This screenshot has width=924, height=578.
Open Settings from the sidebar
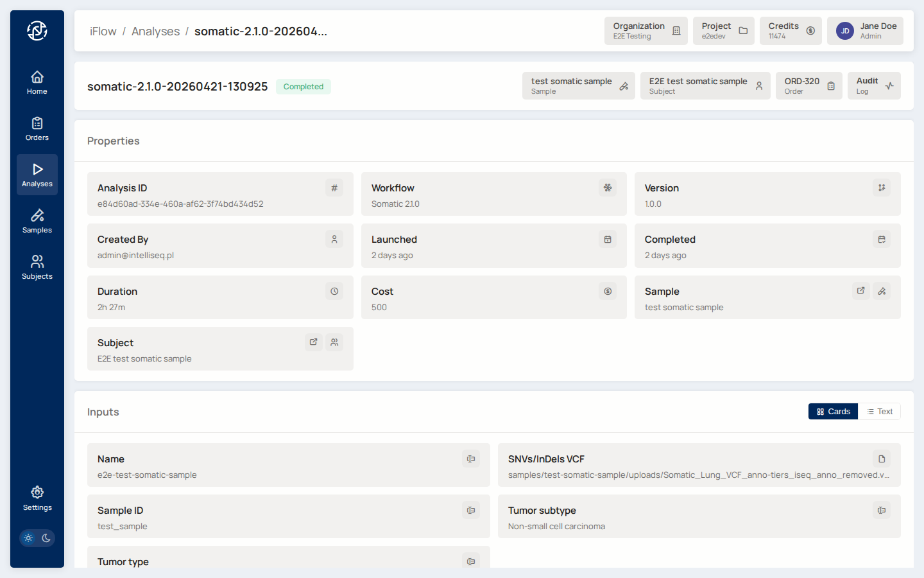point(37,499)
